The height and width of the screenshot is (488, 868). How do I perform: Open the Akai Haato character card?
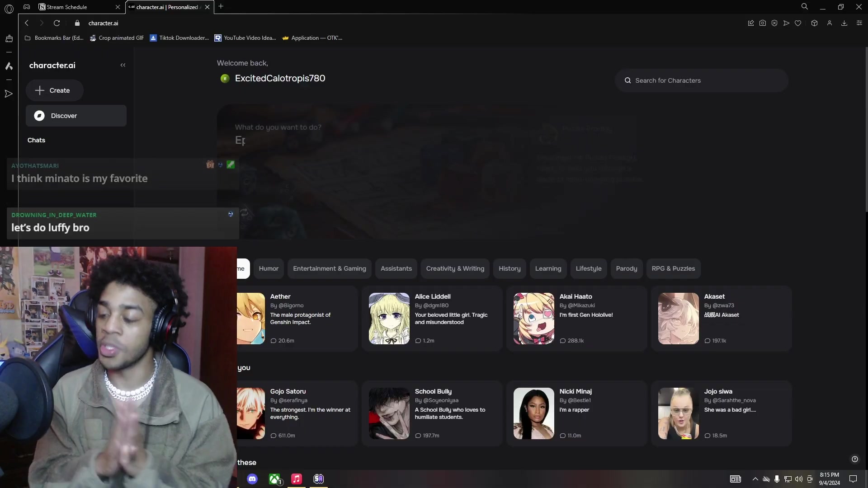click(x=577, y=319)
